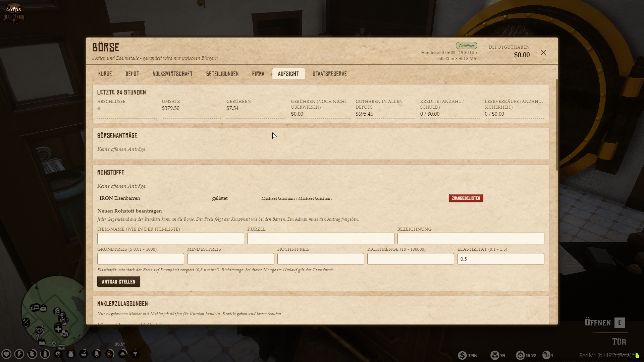Screen dimensions: 644x362
Task: Focus the Item-Name input field
Action: [x=171, y=239]
